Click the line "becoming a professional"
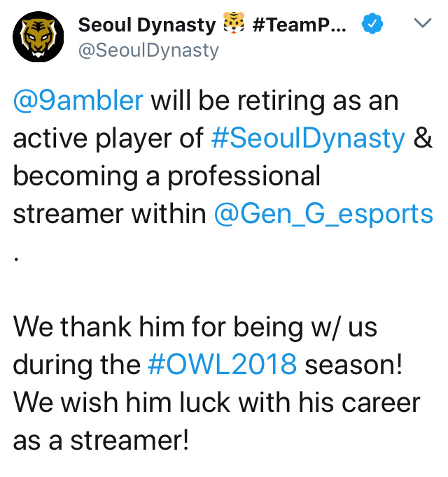 [167, 176]
